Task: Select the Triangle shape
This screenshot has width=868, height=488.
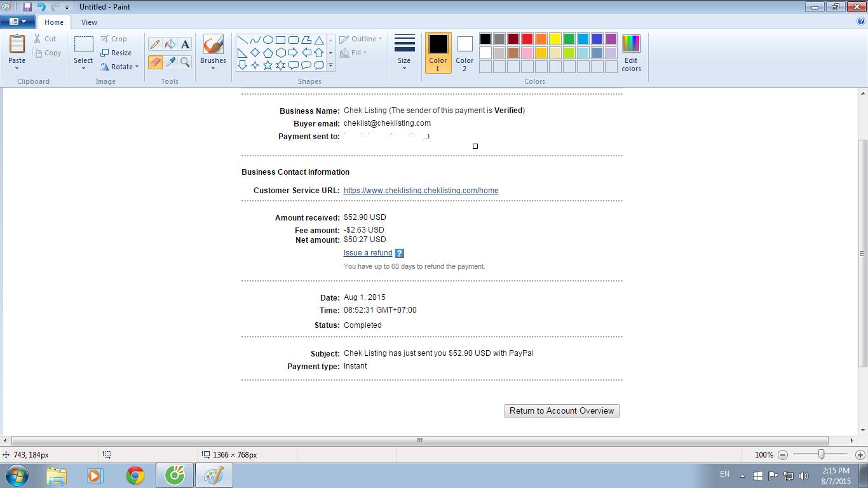Action: [x=319, y=40]
